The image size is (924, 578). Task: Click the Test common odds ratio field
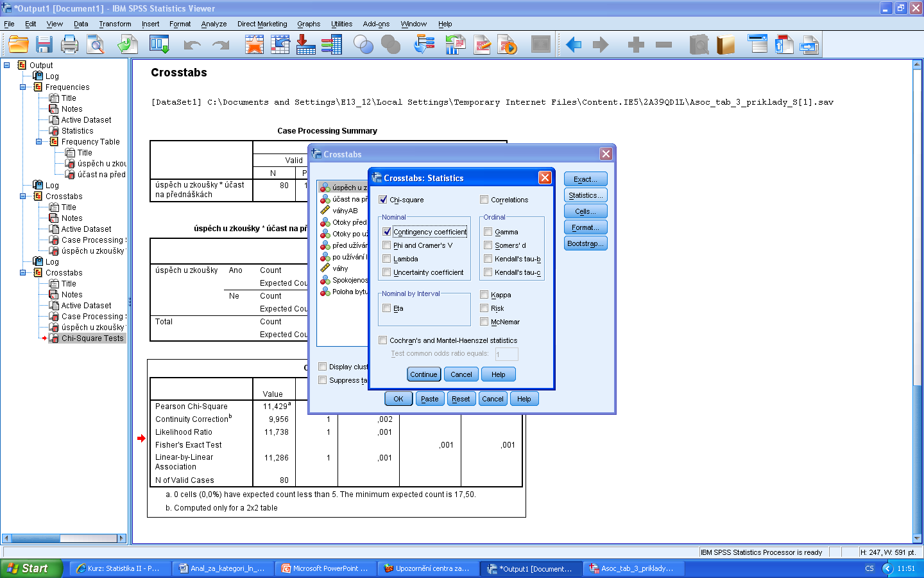(506, 354)
